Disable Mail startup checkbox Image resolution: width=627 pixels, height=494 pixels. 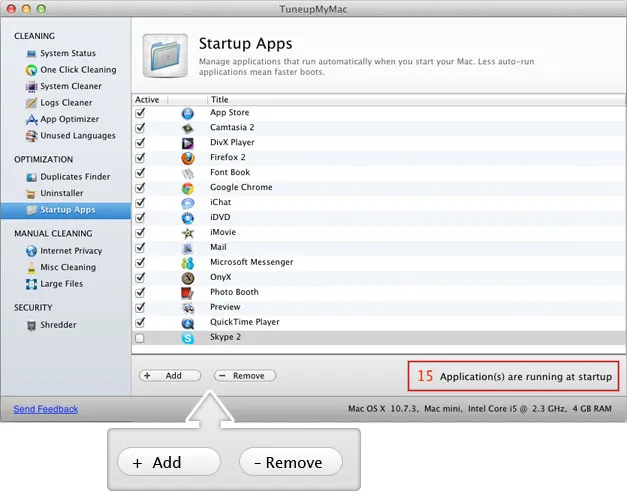140,248
